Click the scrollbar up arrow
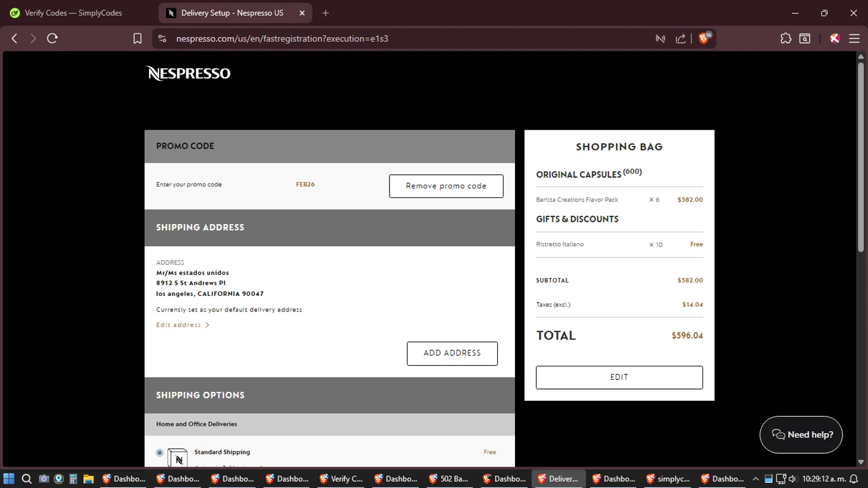 861,56
